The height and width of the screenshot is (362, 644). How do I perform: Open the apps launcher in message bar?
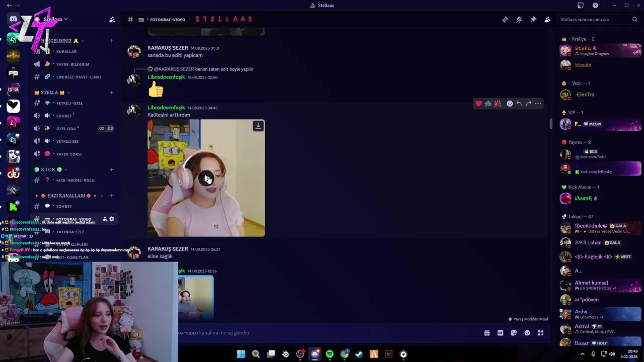(541, 333)
